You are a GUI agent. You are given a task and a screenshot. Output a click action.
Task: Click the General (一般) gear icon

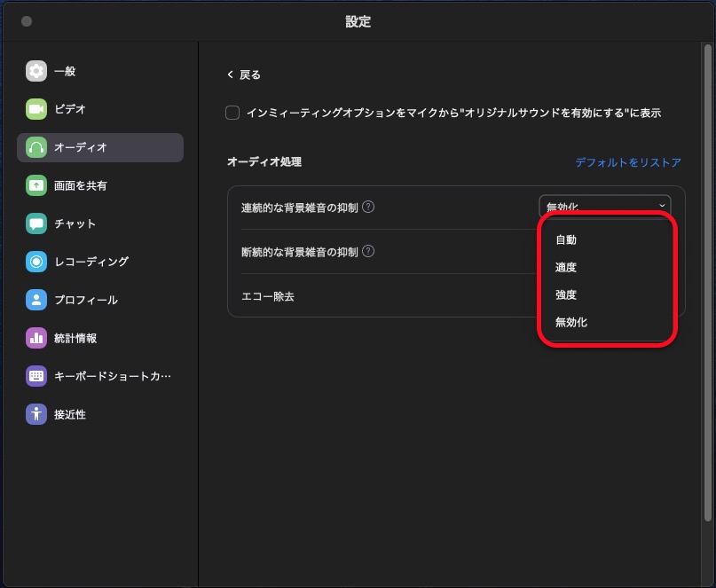(x=36, y=71)
